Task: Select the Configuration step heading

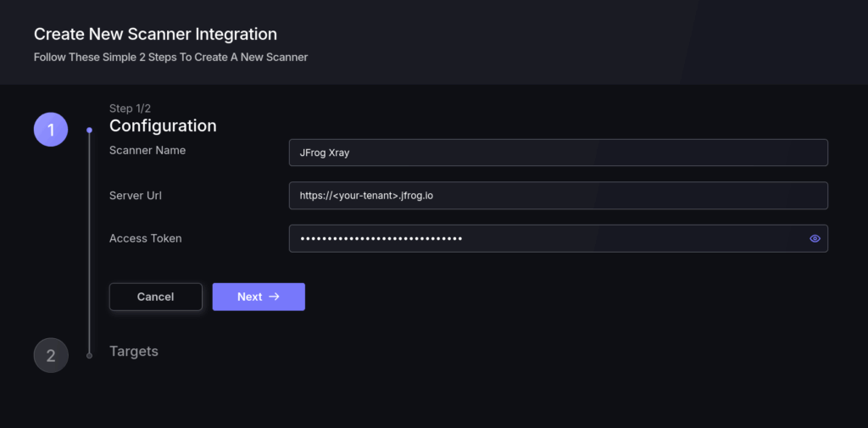Action: [163, 126]
